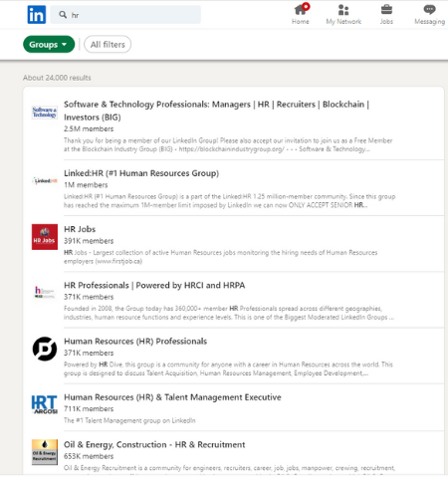448x483 pixels.
Task: Click 'The #1 Talent Management group on LinkedIn'
Action: (x=129, y=420)
